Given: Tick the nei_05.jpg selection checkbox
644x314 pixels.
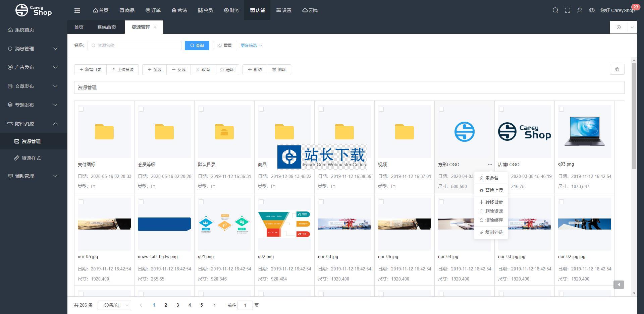Looking at the screenshot, I should click(81, 202).
